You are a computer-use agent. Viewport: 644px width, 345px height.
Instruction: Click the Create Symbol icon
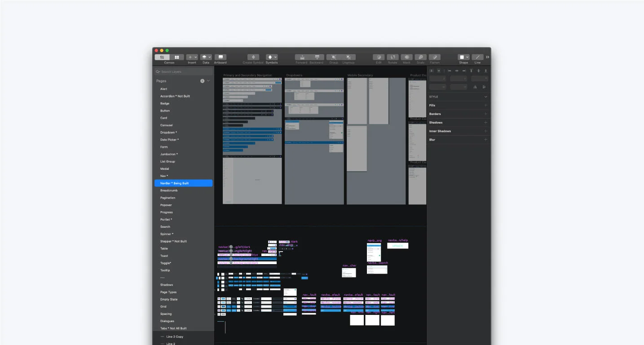tap(253, 57)
